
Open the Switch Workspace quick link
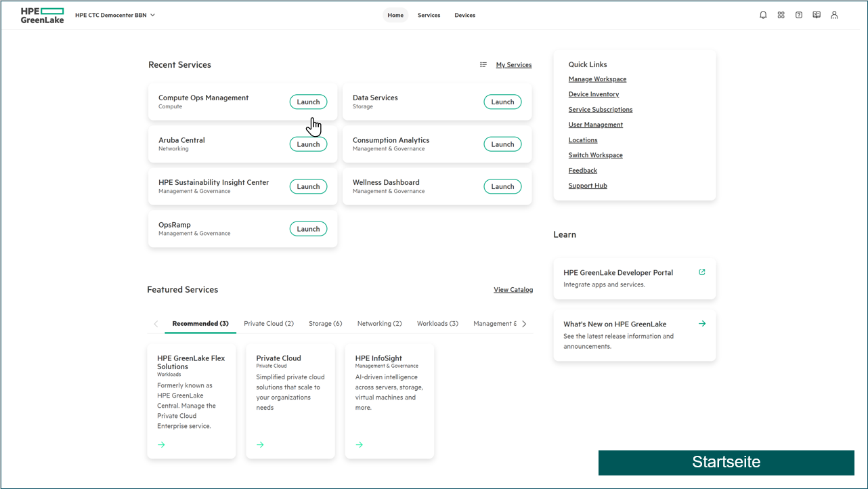[x=596, y=155]
